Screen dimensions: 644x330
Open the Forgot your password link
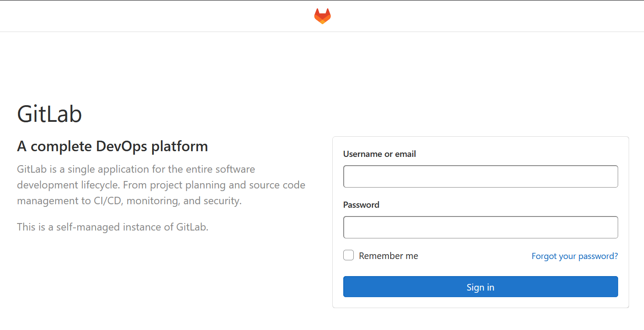pyautogui.click(x=574, y=256)
